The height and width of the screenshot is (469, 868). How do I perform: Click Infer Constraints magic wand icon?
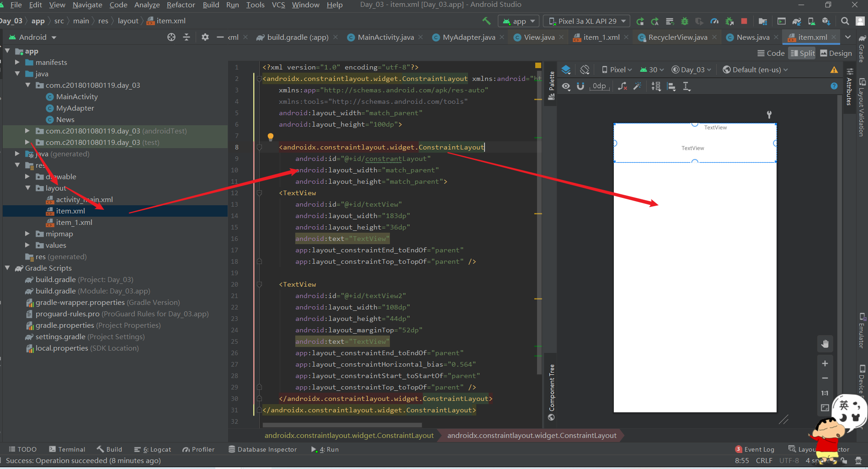tap(637, 86)
